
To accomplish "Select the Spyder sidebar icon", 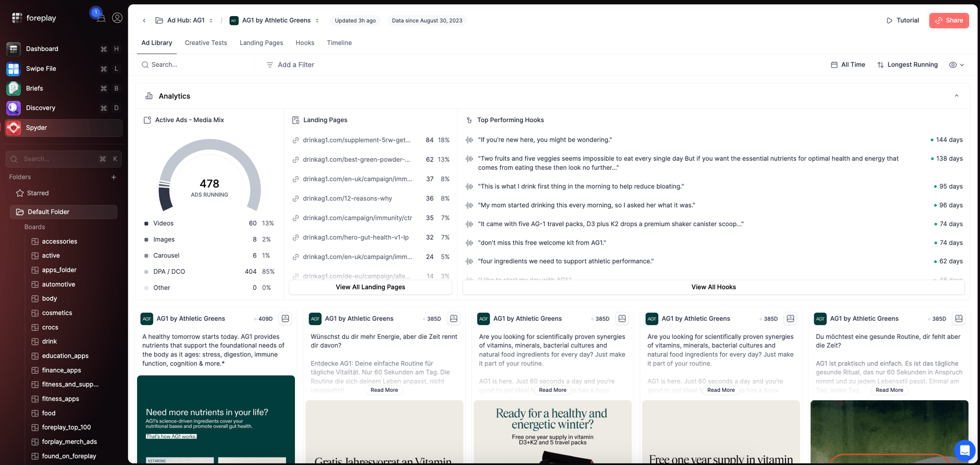I will (14, 128).
